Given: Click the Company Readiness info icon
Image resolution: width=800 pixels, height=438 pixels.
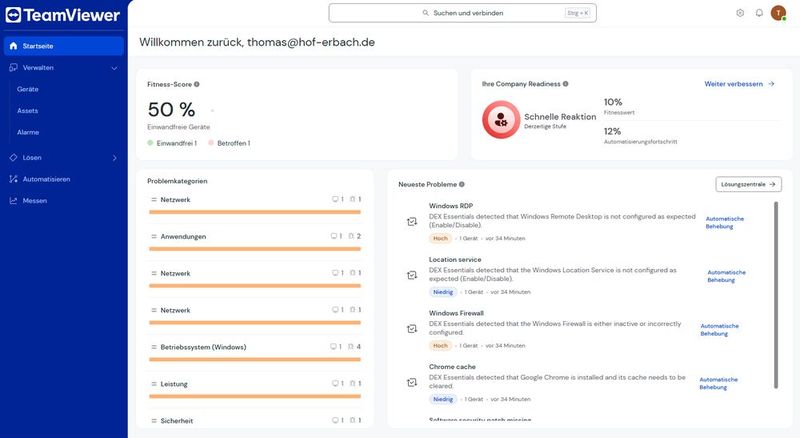Looking at the screenshot, I should pyautogui.click(x=565, y=84).
